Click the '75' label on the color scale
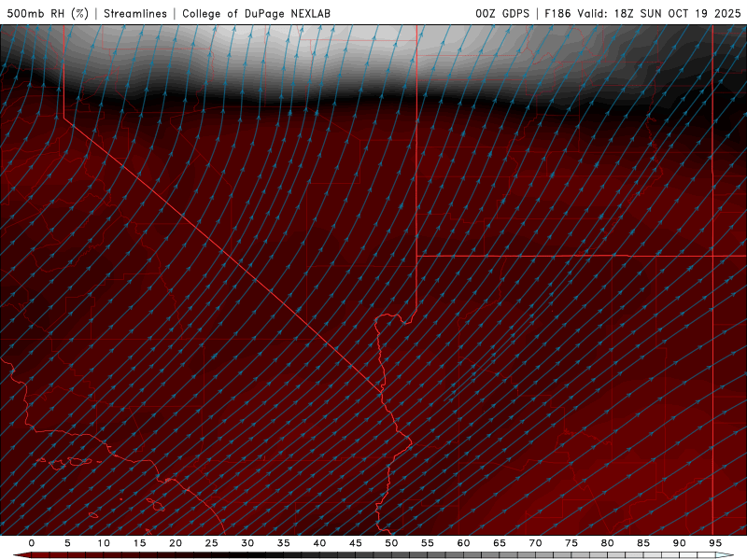This screenshot has height=560, width=747. 571,543
